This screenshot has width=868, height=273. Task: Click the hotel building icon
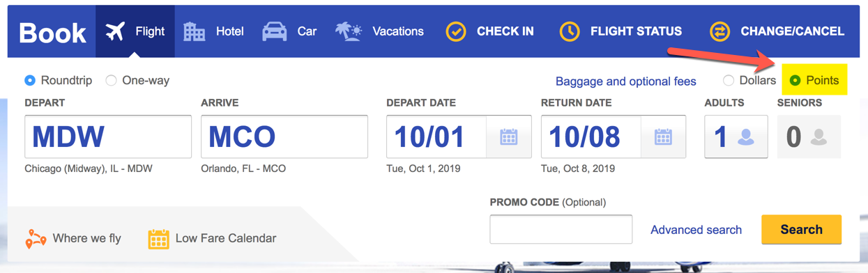[x=194, y=31]
